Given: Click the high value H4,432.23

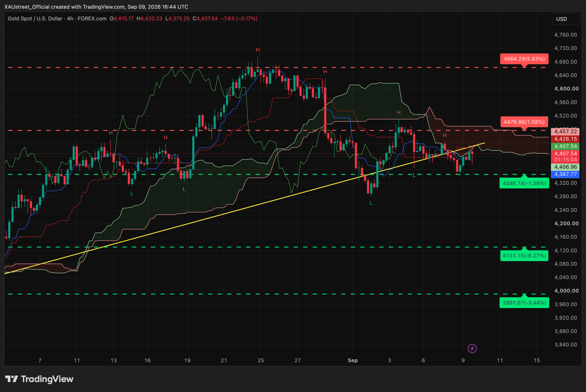Looking at the screenshot, I should pos(149,19).
